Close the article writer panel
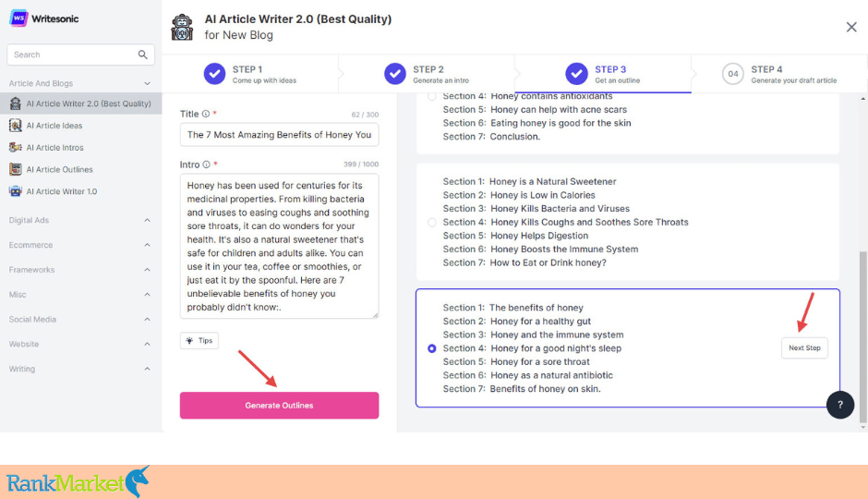The image size is (868, 499). (851, 27)
